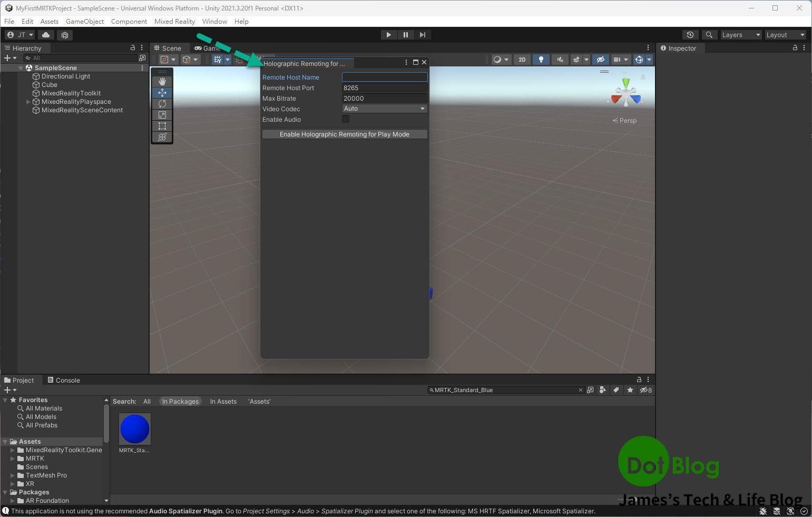Open the Package/Collab hexagon icon

click(x=65, y=35)
